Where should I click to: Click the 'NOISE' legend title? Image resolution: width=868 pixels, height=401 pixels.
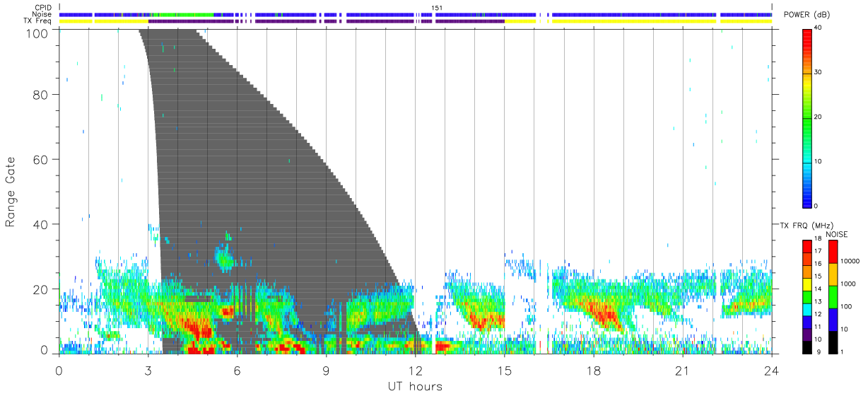836,234
